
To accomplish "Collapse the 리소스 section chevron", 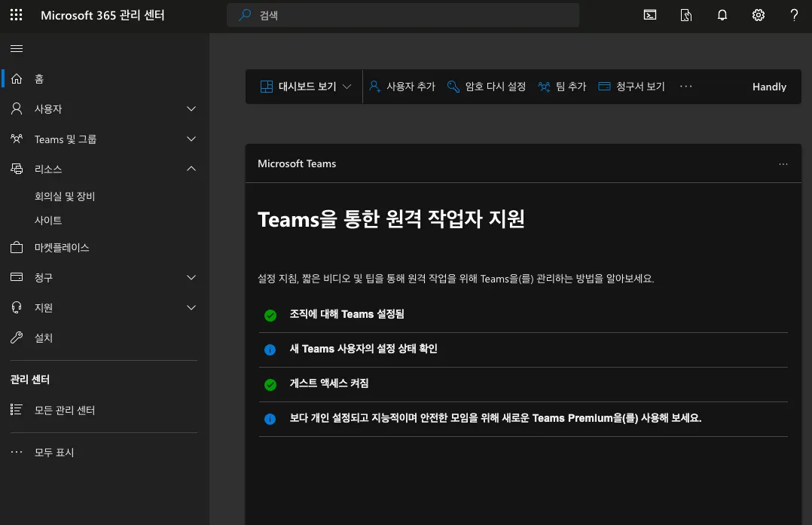I will 191,169.
